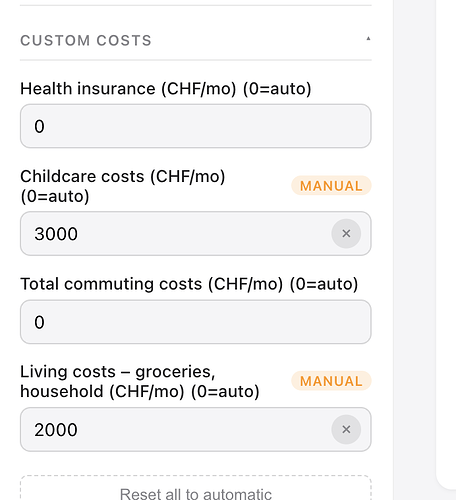456x500 pixels.
Task: Click the MANUAL badge beside Childcare costs
Action: (331, 186)
